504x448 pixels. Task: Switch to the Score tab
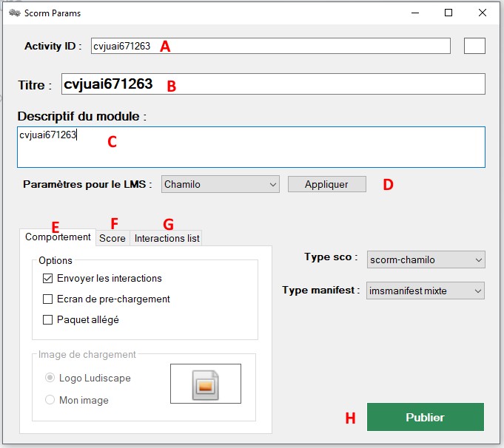pyautogui.click(x=112, y=238)
